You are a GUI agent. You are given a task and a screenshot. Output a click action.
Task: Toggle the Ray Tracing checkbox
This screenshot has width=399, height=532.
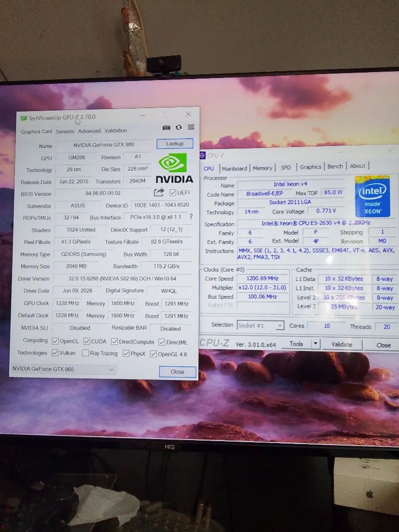tap(85, 353)
